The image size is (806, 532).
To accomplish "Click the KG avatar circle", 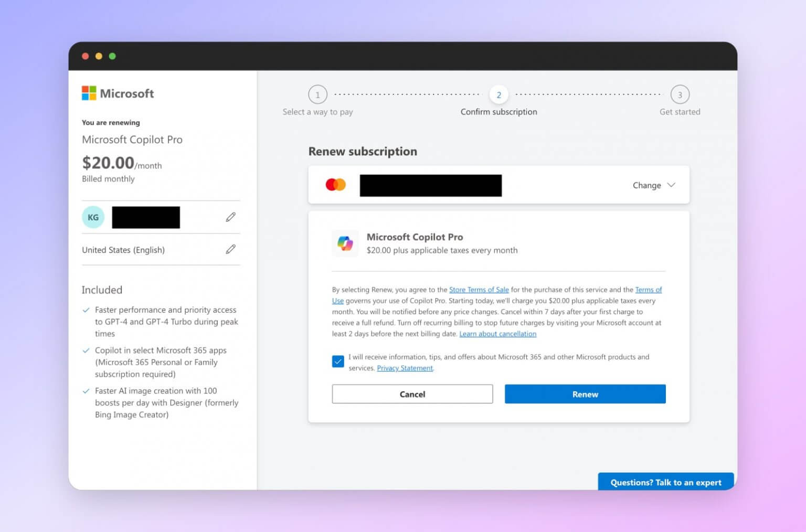I will (x=93, y=217).
